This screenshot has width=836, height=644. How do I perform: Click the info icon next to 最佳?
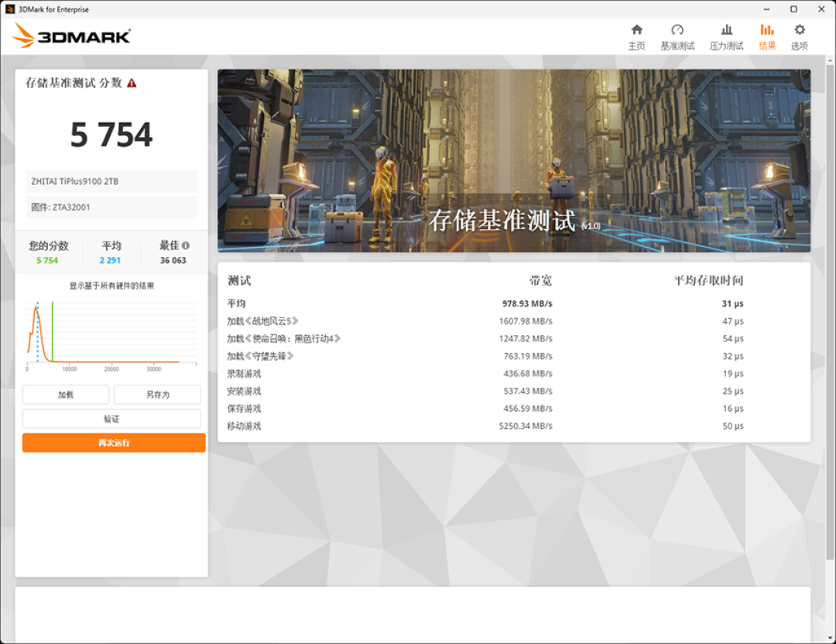pyautogui.click(x=186, y=246)
